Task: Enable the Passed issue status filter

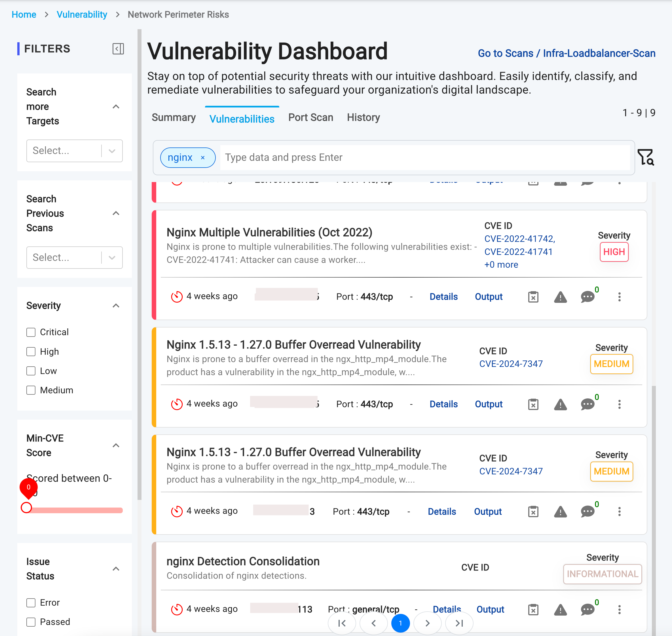Action: (x=31, y=622)
